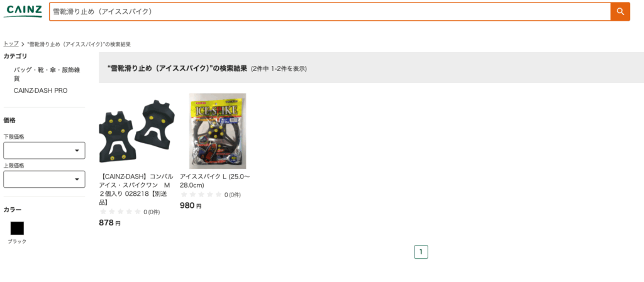
Task: Open the トップ breadcrumb link
Action: click(11, 43)
